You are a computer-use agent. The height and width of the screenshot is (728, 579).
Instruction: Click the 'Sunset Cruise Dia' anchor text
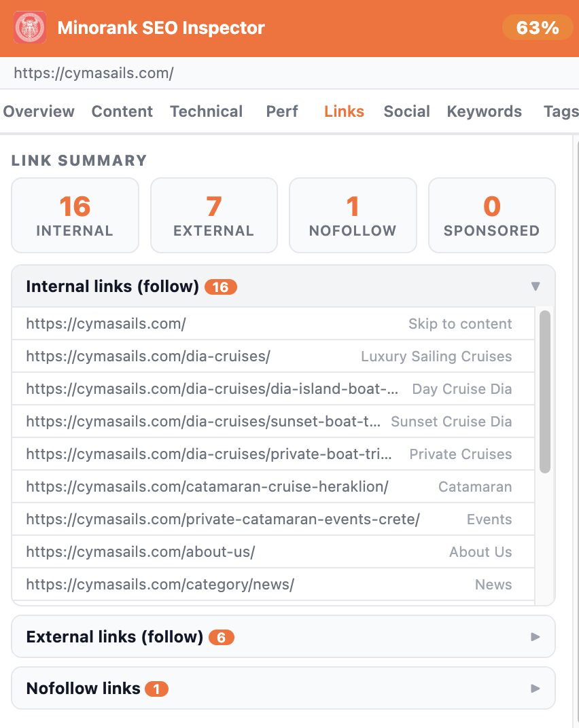451,421
